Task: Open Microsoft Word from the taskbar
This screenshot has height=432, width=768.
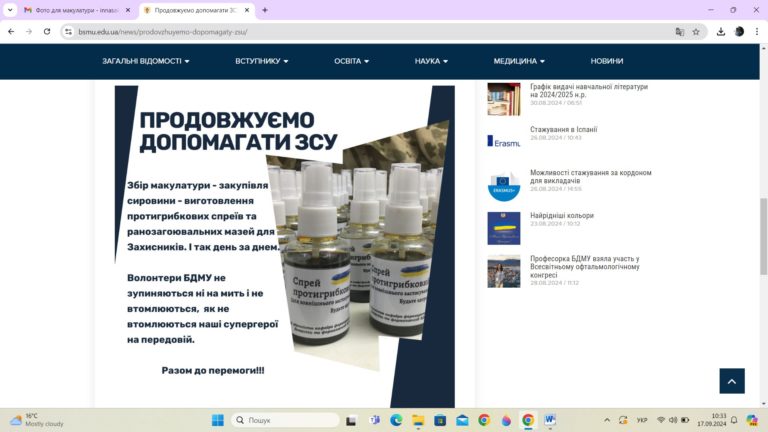Action: [x=550, y=420]
